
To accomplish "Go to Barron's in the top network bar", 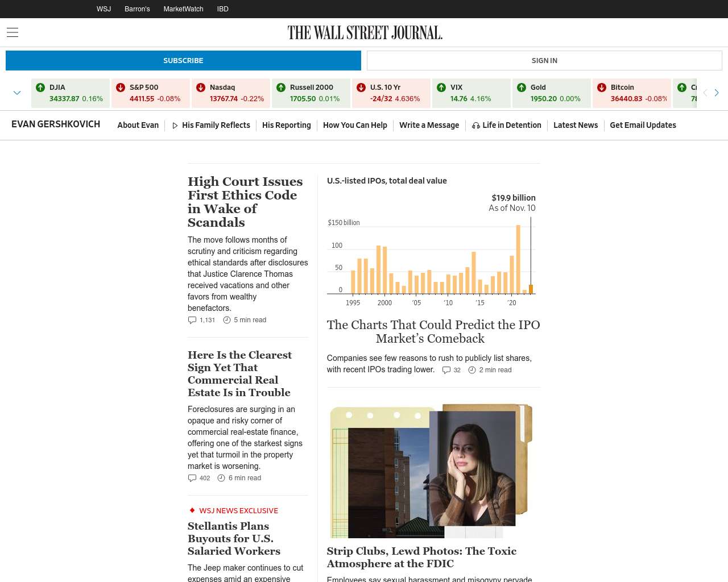I will point(137,9).
